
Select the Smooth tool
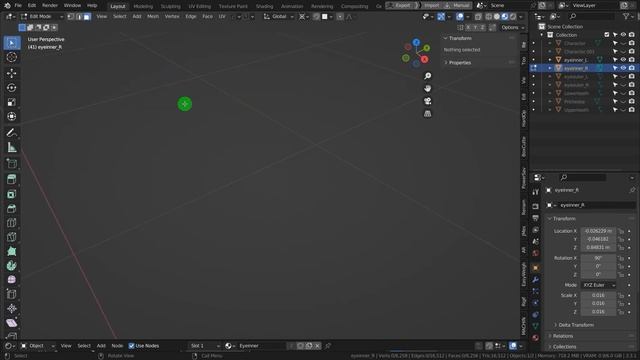click(12, 280)
